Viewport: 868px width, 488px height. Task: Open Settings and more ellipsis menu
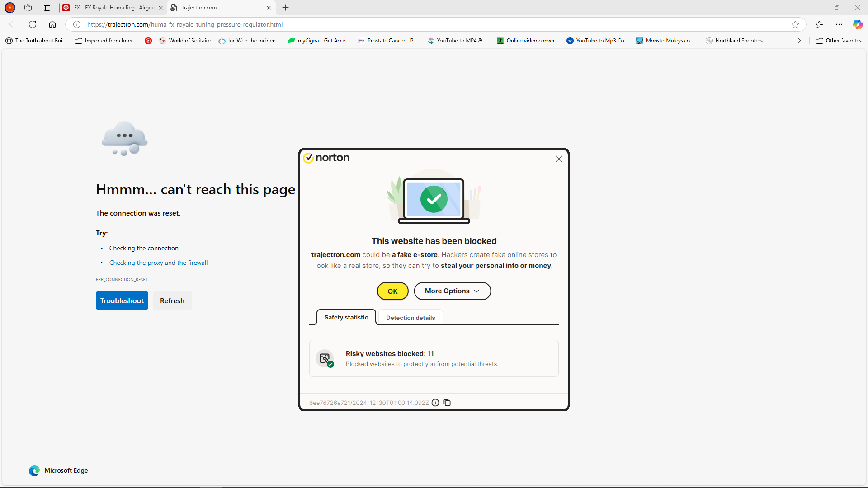point(839,24)
